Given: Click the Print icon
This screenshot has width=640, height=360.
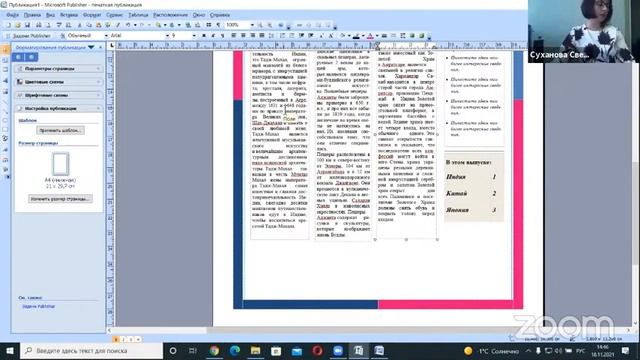Looking at the screenshot, I should pyautogui.click(x=39, y=25).
